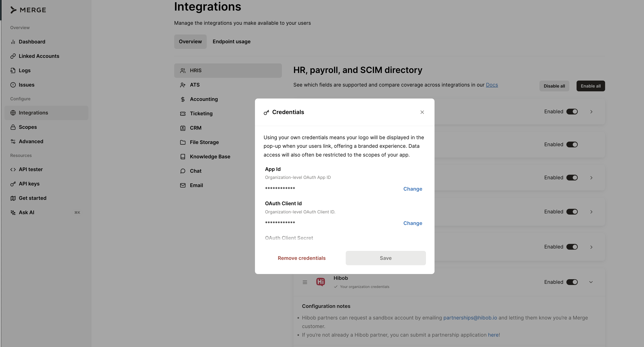Switch to the Endpoint usage tab

[x=231, y=41]
